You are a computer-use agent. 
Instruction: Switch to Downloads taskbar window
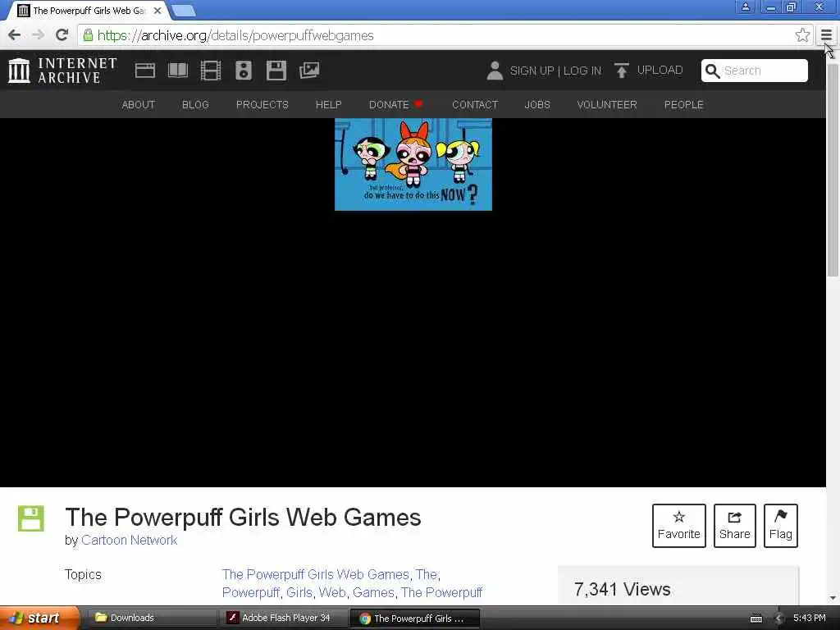pyautogui.click(x=153, y=618)
